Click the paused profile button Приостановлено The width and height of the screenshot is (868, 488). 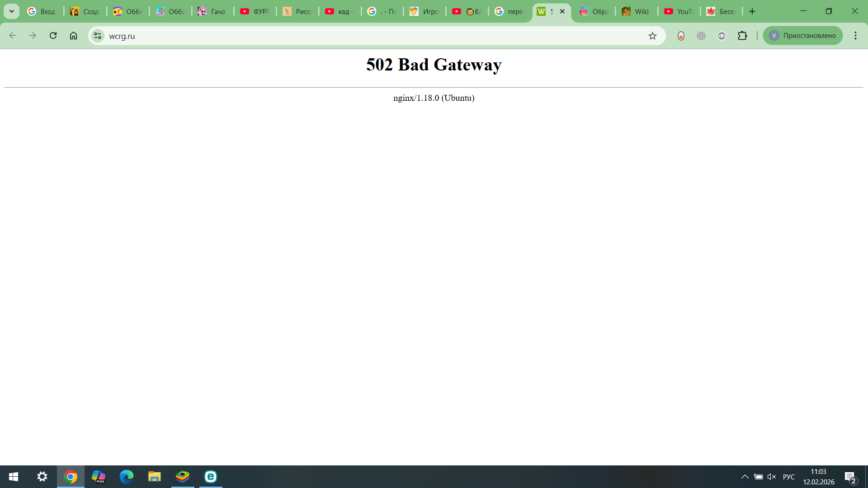click(x=802, y=36)
